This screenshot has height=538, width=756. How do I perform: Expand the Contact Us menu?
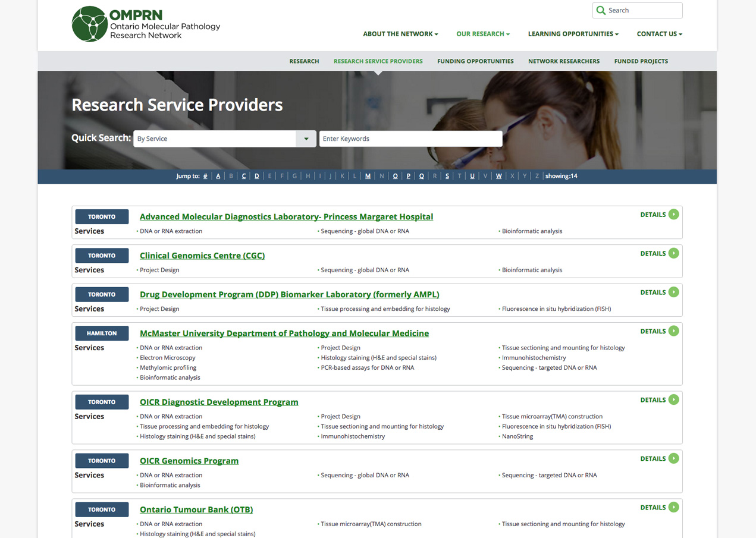point(659,34)
